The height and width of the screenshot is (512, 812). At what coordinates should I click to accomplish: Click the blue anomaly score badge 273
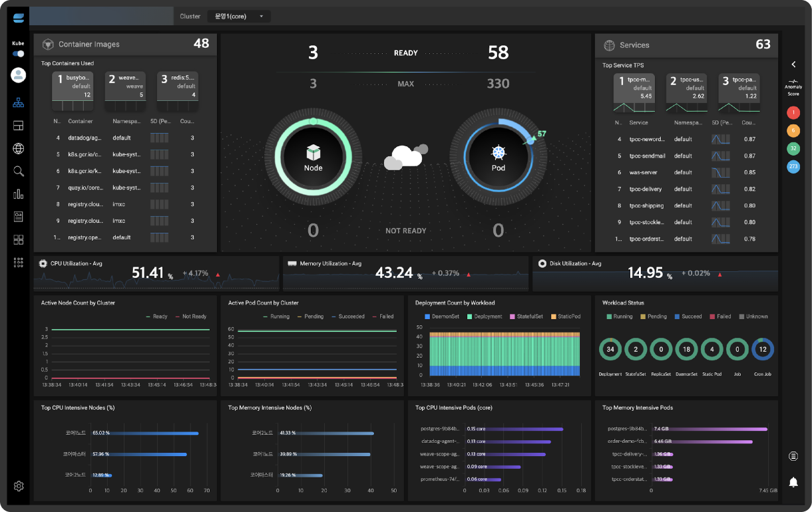(x=793, y=167)
